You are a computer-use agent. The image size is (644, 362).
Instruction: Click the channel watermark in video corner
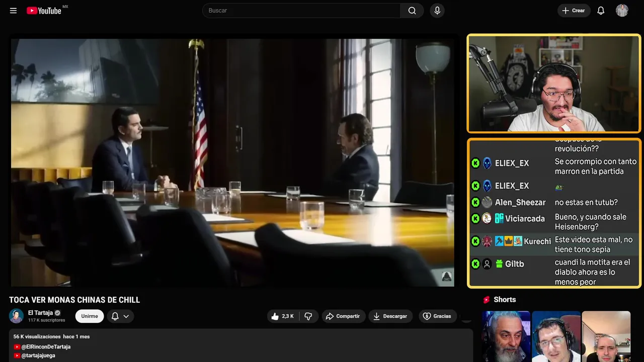(x=446, y=276)
